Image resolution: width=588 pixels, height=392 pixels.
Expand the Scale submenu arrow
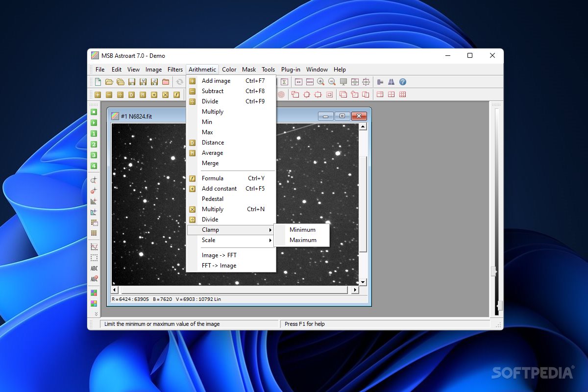click(270, 240)
